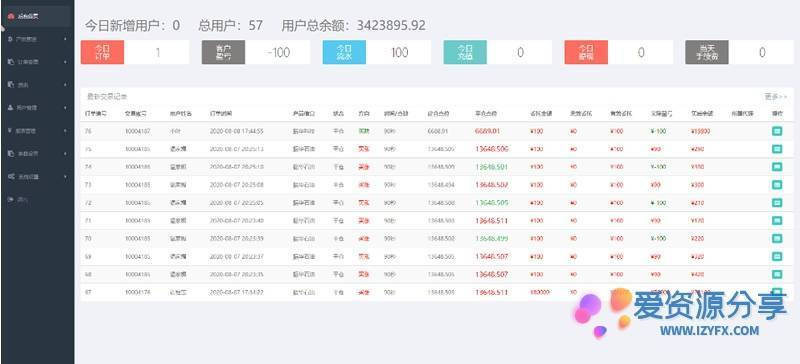Click the 最新交易记录 panel title
The image size is (800, 364).
tap(107, 96)
